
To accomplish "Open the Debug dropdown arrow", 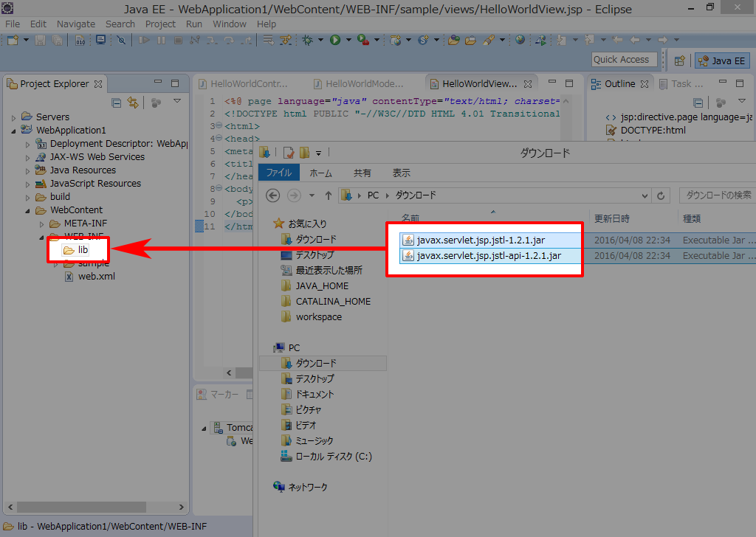I will tap(320, 41).
